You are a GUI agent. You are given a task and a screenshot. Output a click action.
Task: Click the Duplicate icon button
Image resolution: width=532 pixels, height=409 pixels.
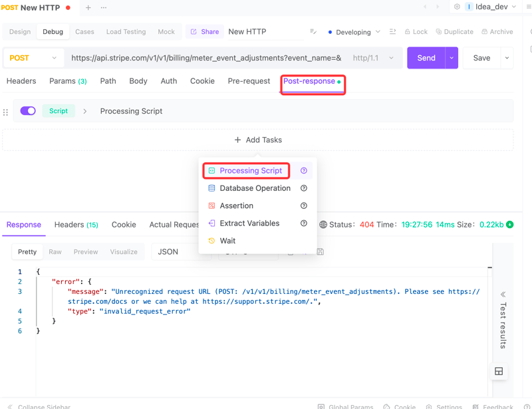[x=454, y=31]
